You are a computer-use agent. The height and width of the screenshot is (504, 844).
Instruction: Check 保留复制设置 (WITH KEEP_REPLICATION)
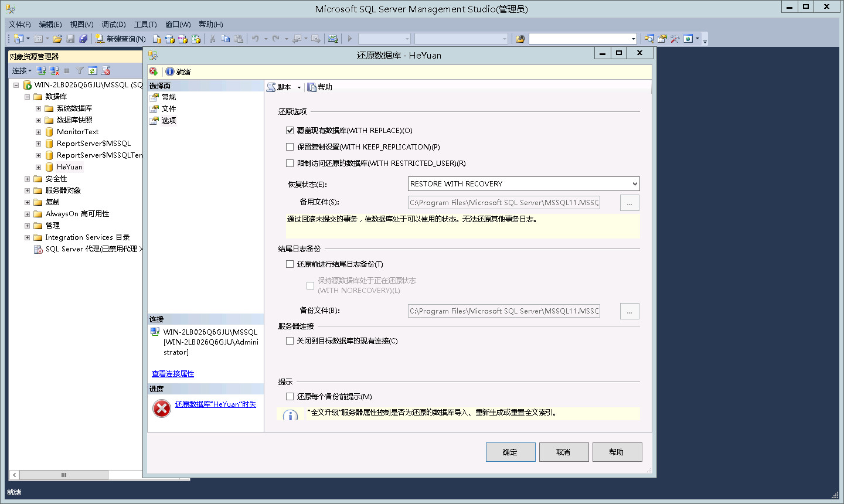click(290, 147)
